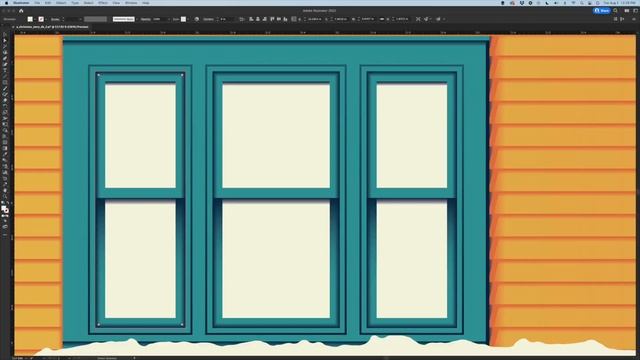Activate the Zoom tool in tools panel
The image size is (640, 360).
(x=5, y=196)
